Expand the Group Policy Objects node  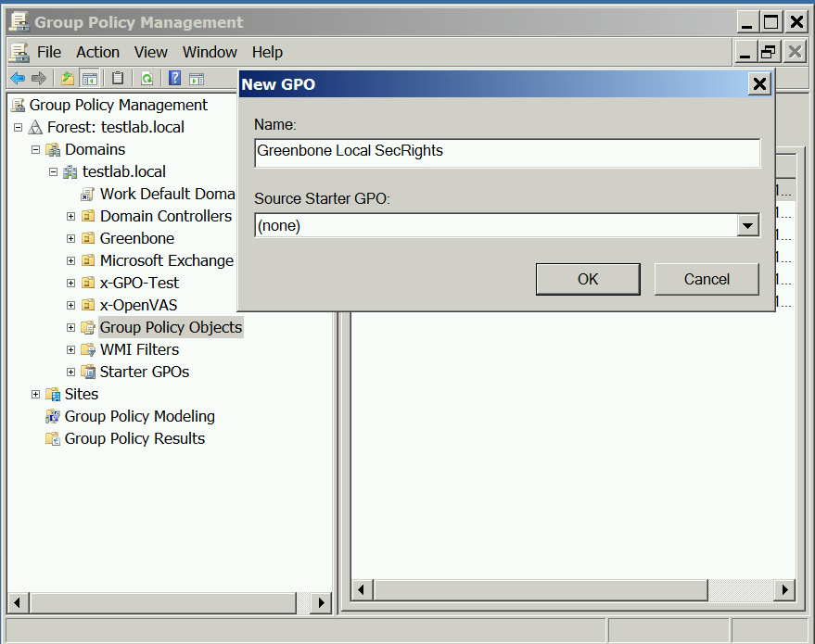[x=71, y=328]
